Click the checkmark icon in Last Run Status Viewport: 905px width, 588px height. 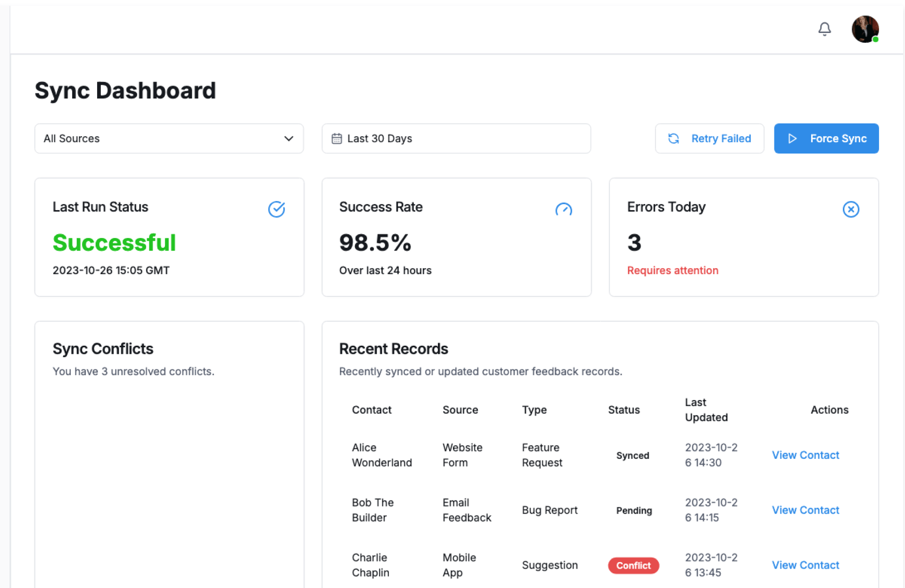click(x=277, y=209)
